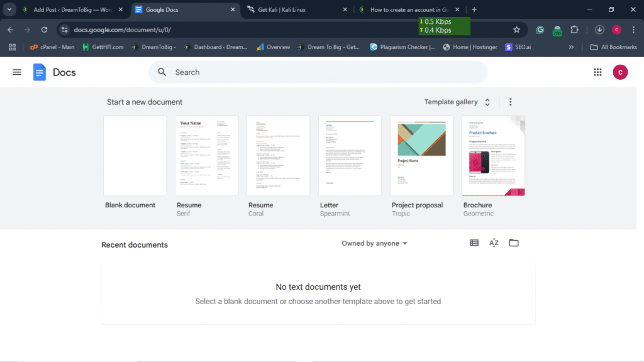The width and height of the screenshot is (644, 362).
Task: Switch to the Get Kali | Kali Linux tab
Action: point(292,10)
